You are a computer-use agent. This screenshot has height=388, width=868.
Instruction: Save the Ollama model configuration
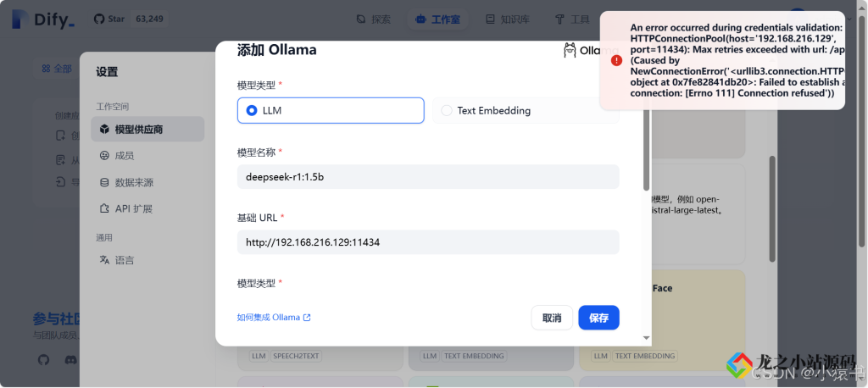pos(598,318)
